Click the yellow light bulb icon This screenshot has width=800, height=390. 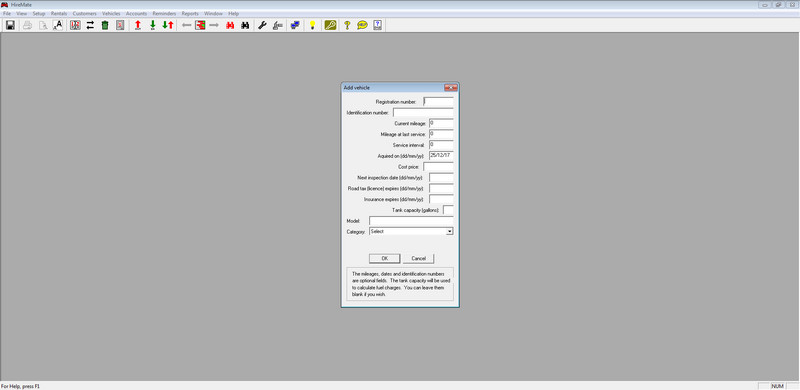coord(312,25)
